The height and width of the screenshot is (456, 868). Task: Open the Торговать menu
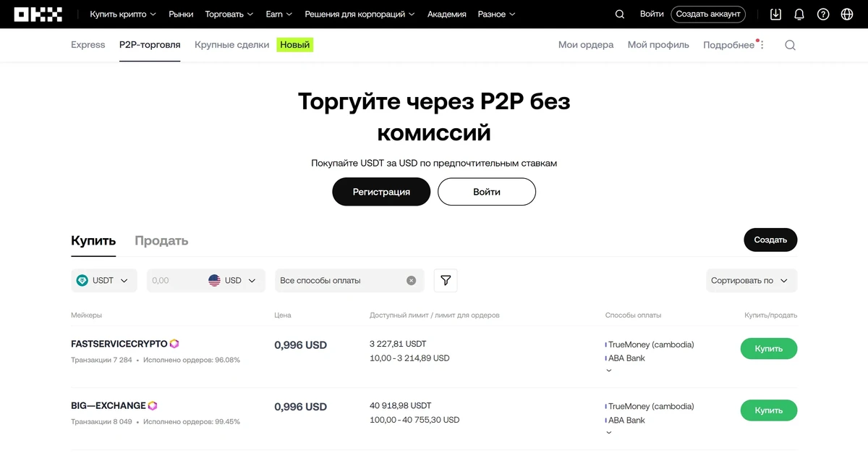229,14
